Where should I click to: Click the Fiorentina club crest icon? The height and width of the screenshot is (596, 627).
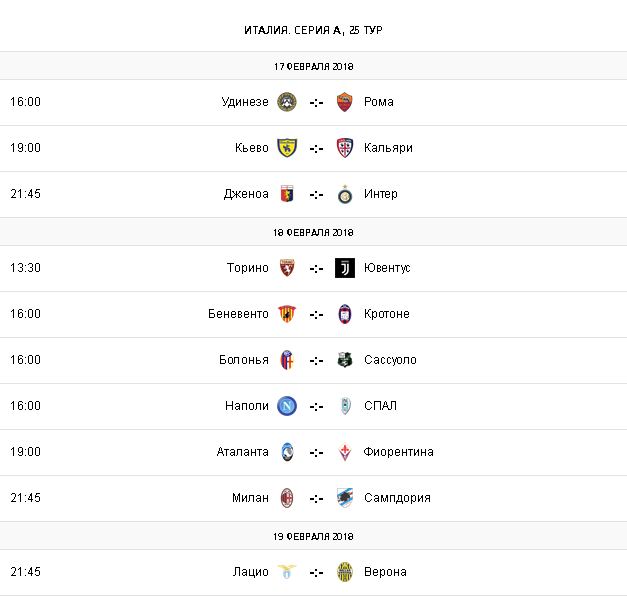tap(345, 452)
